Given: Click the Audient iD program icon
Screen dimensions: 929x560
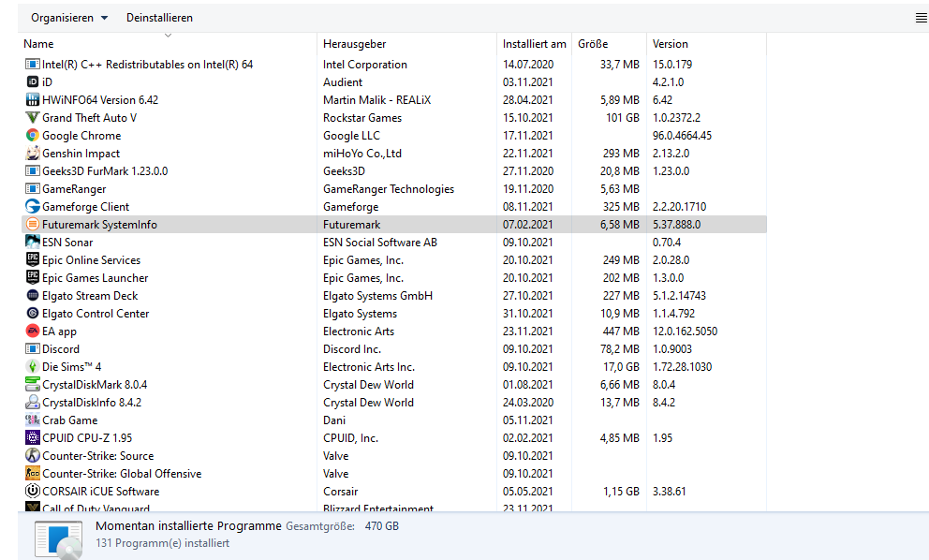Looking at the screenshot, I should pyautogui.click(x=33, y=81).
